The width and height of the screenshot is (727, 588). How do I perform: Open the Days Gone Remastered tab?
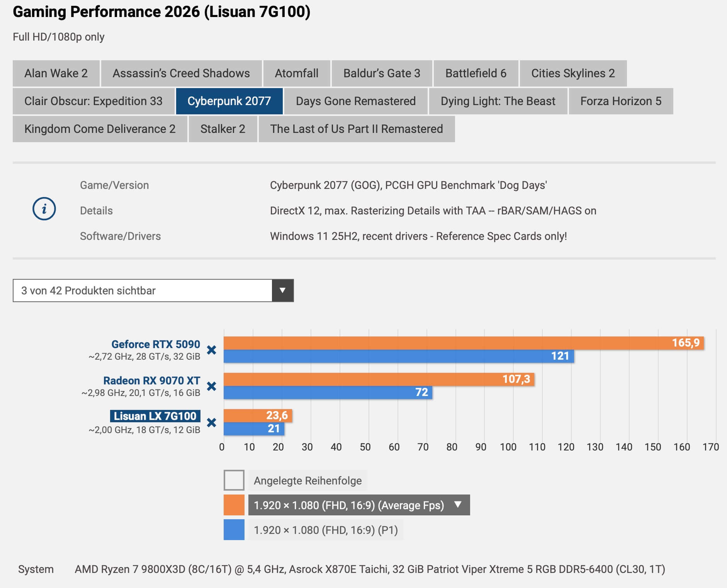point(356,101)
